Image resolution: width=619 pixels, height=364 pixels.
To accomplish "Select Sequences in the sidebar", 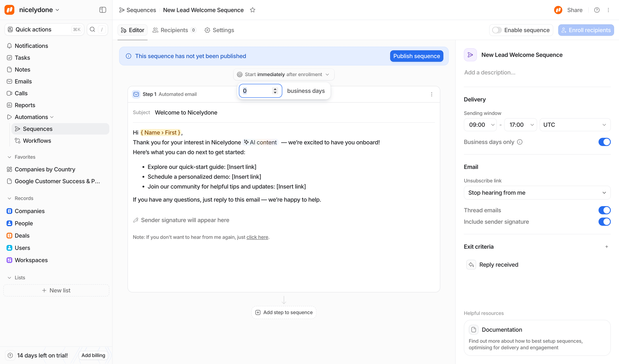I will coord(60,129).
